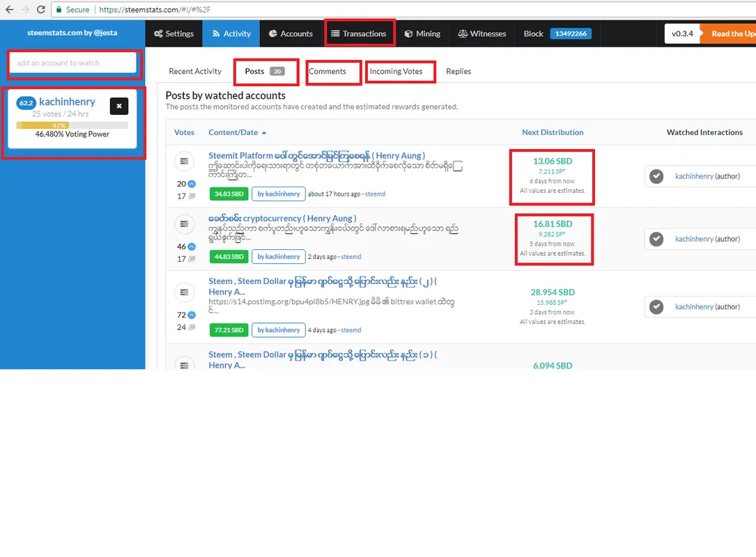Toggle check icon in cryptocurrency row interactions
756x557 pixels.
click(x=656, y=239)
